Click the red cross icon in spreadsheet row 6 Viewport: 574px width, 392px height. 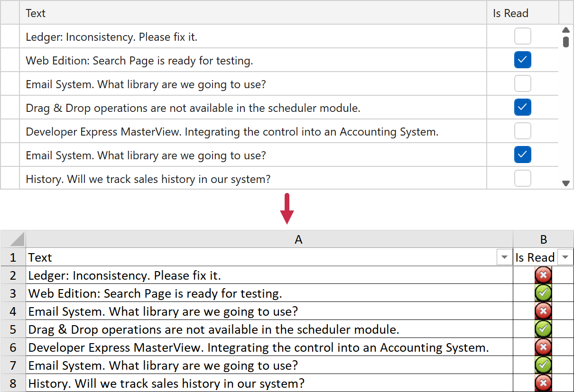click(x=543, y=347)
